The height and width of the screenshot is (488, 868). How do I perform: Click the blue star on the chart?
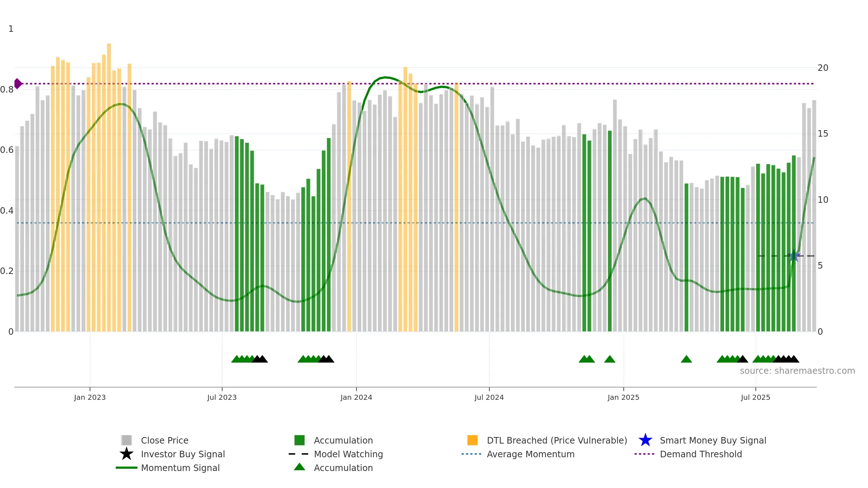[795, 256]
